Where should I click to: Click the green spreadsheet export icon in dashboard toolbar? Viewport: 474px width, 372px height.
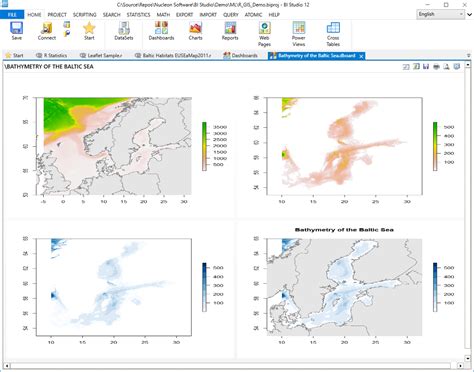coord(416,67)
